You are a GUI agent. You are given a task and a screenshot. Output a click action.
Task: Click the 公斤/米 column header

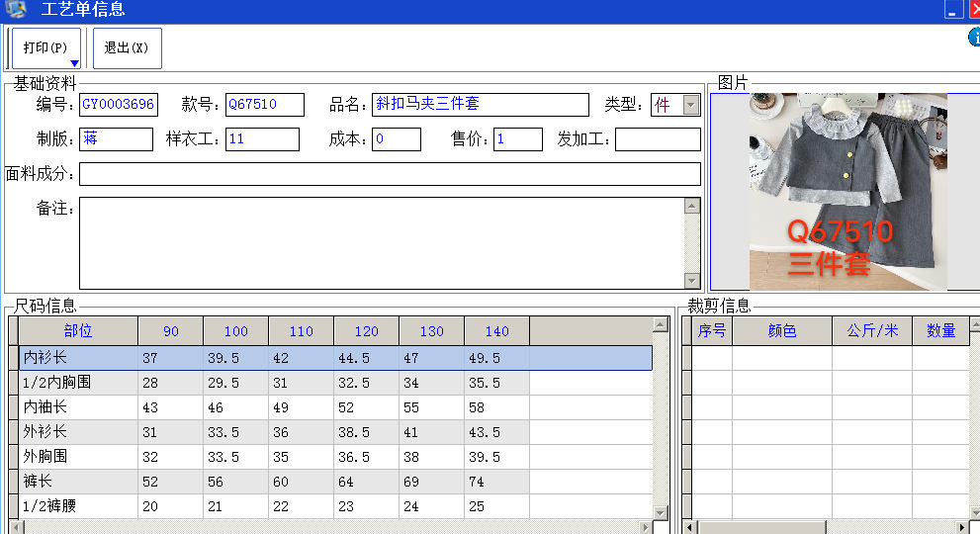(872, 330)
